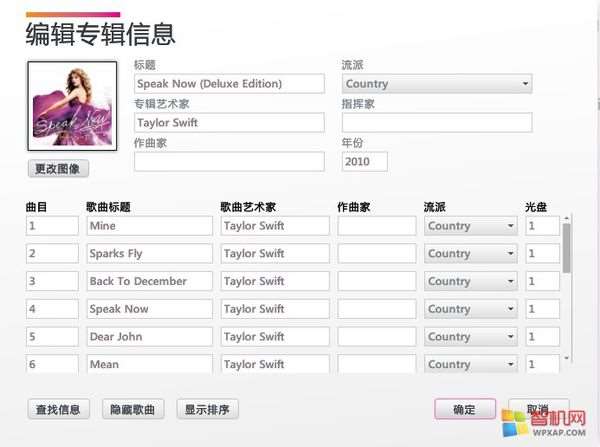The width and height of the screenshot is (600, 447).
Task: Open genre dropdown for Sparks Fly row
Action: point(471,253)
